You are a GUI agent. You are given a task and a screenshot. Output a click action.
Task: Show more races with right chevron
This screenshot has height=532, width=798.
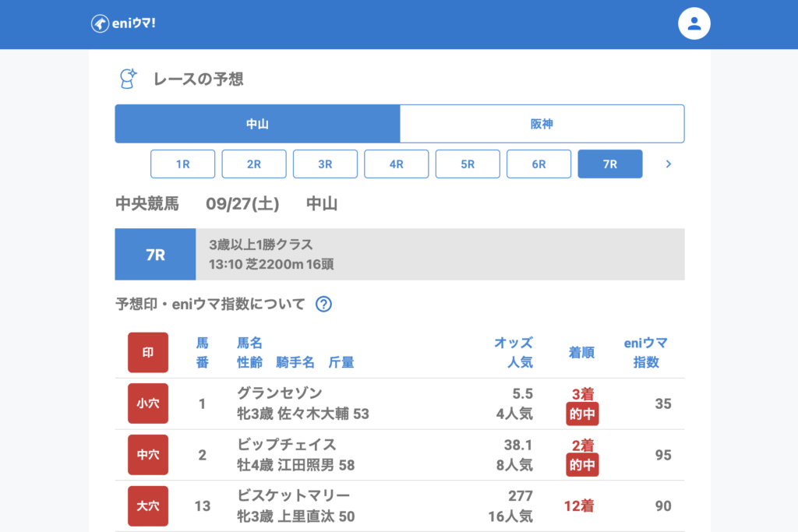pos(668,164)
